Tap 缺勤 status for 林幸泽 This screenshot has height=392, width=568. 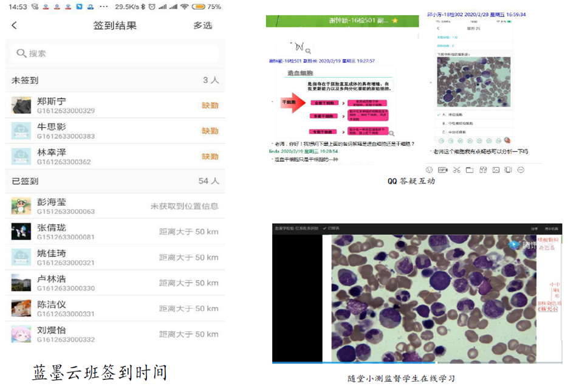tap(210, 156)
